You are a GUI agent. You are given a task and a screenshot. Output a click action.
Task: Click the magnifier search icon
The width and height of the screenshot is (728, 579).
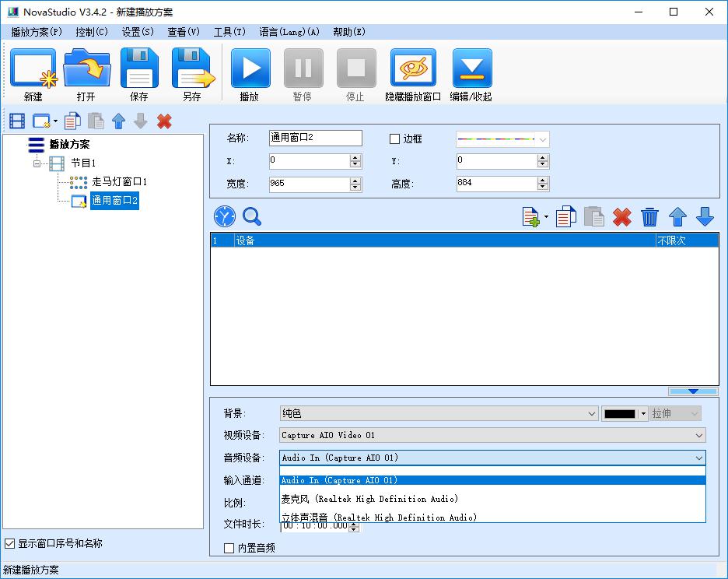click(x=252, y=216)
